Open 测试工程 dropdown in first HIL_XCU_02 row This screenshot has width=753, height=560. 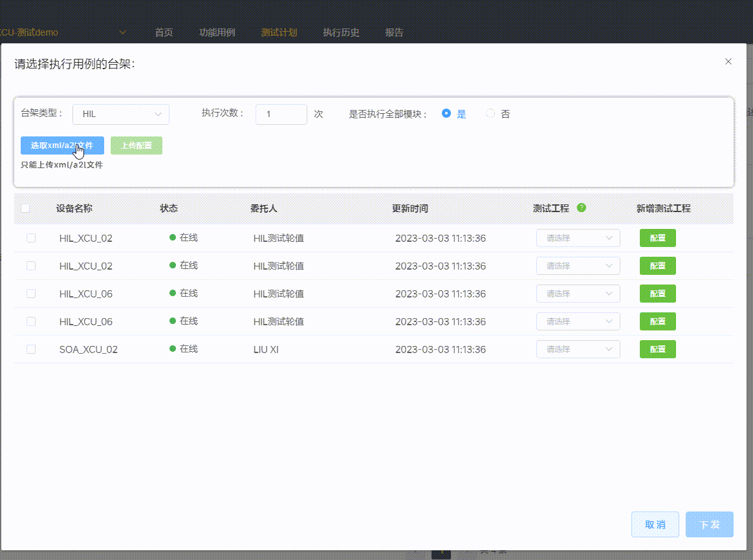[x=578, y=238]
